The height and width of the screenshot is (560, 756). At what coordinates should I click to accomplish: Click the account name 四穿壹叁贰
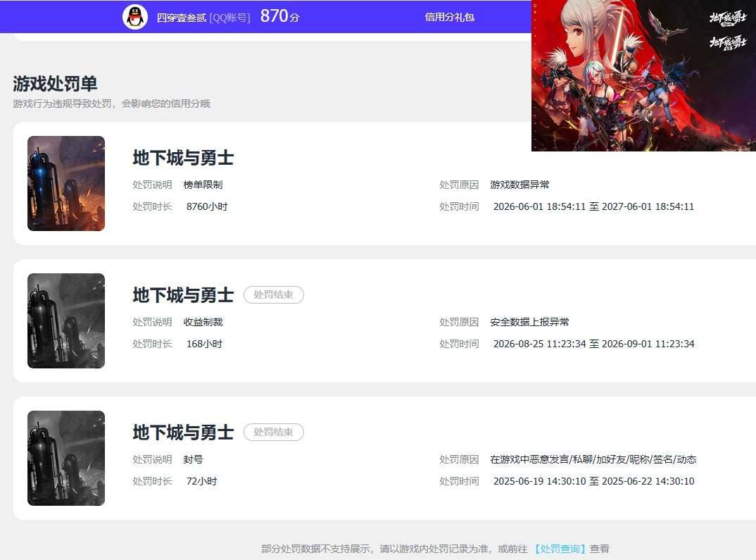coord(182,18)
